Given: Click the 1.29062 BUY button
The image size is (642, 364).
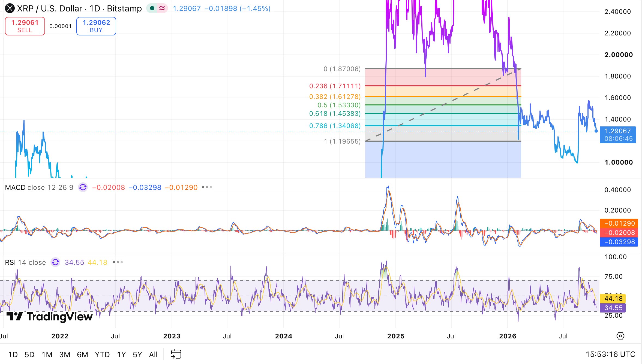Looking at the screenshot, I should pyautogui.click(x=96, y=26).
